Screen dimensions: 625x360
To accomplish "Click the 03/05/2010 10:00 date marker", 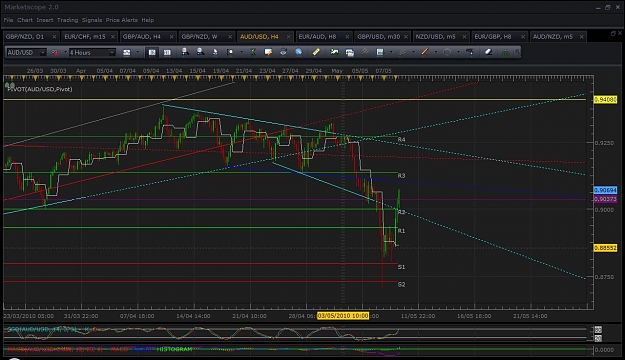I will tap(343, 316).
